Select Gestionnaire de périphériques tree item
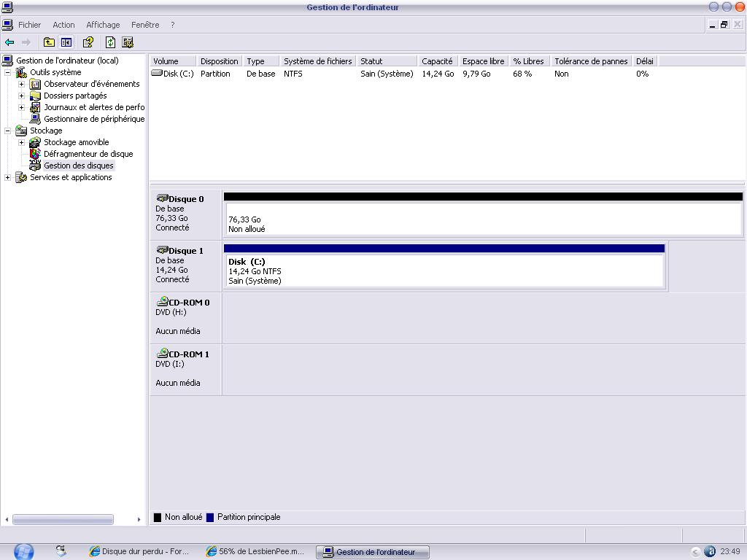 (93, 119)
